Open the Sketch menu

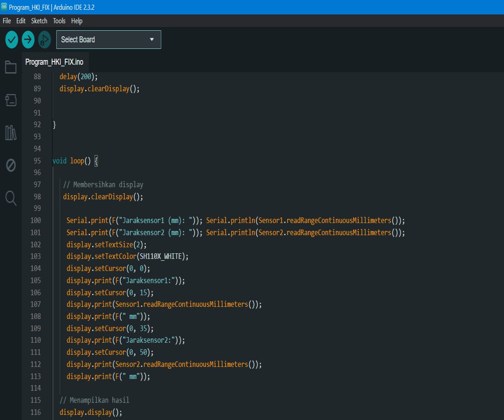[39, 21]
